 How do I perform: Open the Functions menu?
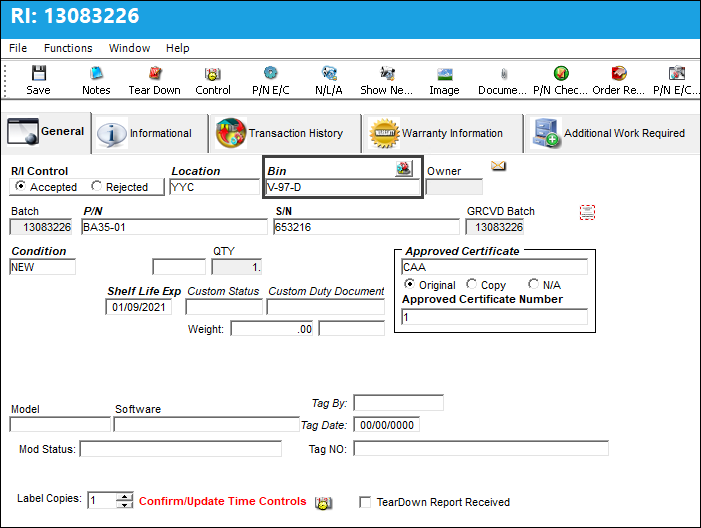pos(68,48)
